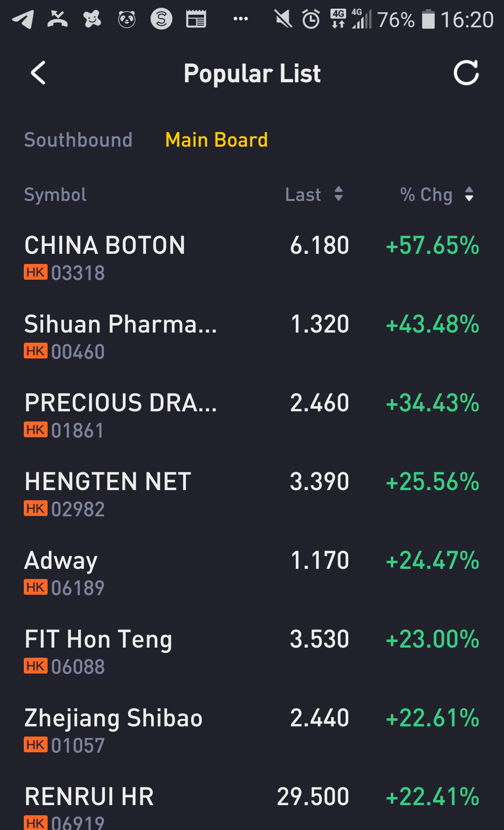Show more notifications via three dots

[x=241, y=19]
